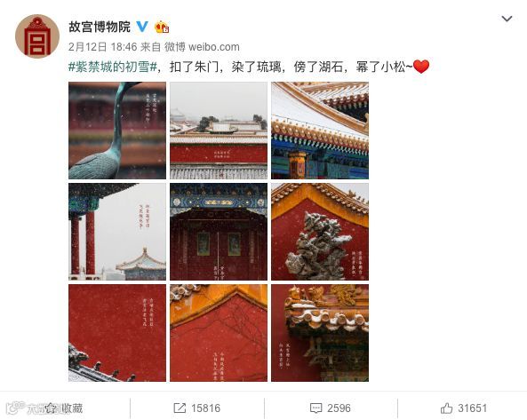Open comments icon showing 2596

click(x=315, y=408)
